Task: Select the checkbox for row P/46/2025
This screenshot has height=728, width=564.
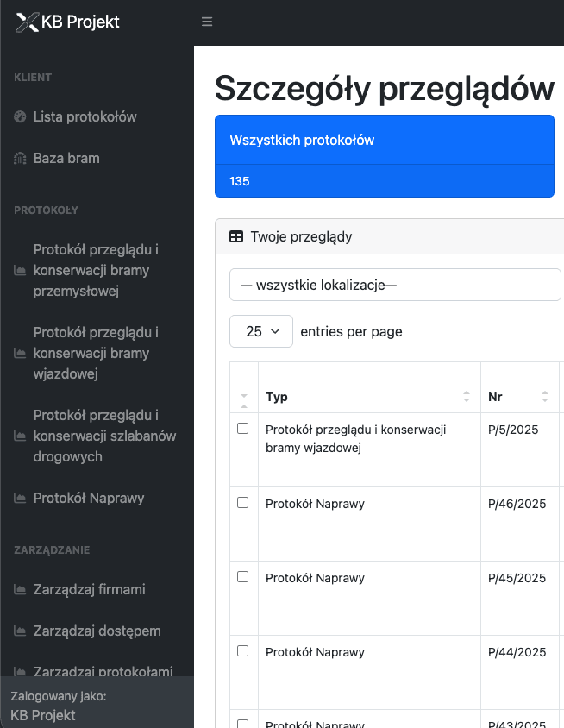Action: pyautogui.click(x=242, y=503)
